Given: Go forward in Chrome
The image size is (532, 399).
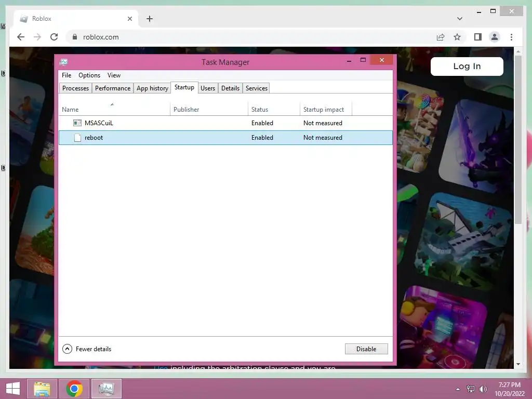Looking at the screenshot, I should pyautogui.click(x=37, y=37).
